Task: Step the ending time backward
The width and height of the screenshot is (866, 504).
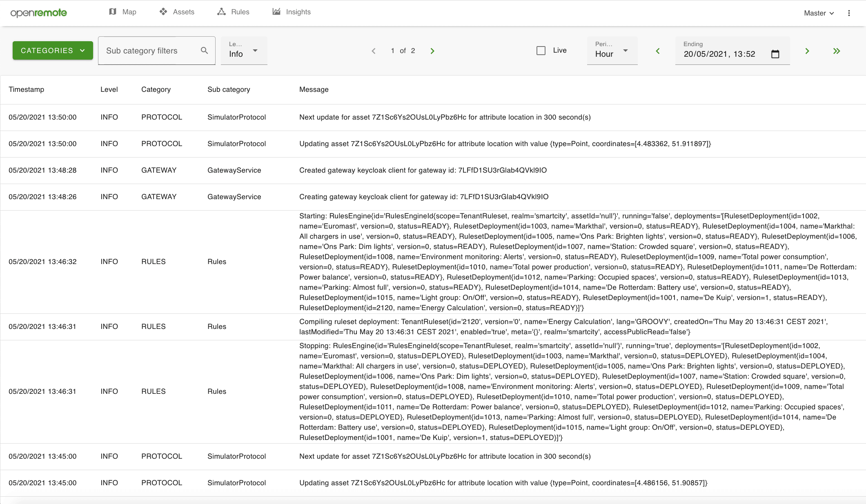Action: pos(658,51)
